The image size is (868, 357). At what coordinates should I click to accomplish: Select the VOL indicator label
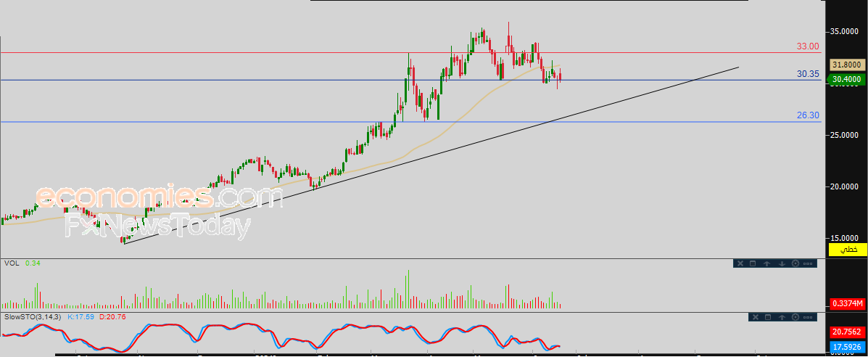[x=11, y=263]
